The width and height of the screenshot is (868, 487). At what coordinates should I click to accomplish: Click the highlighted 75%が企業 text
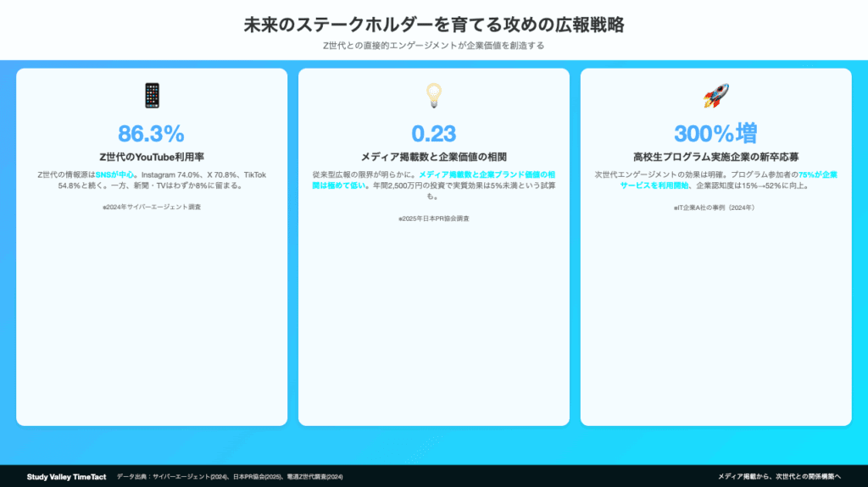(817, 174)
